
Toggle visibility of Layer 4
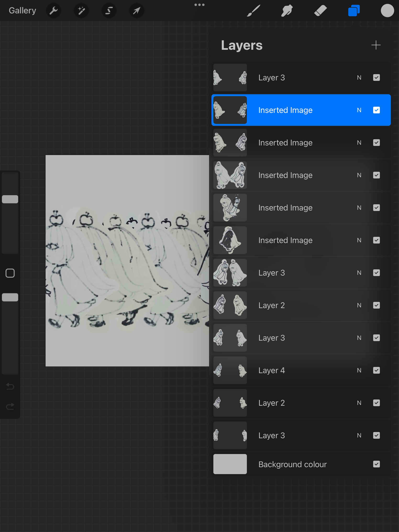tap(376, 370)
